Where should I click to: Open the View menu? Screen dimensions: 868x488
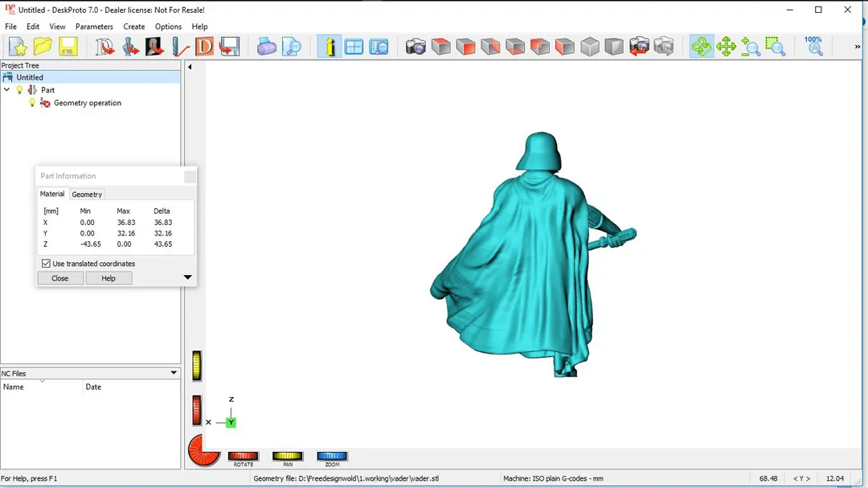pyautogui.click(x=57, y=27)
